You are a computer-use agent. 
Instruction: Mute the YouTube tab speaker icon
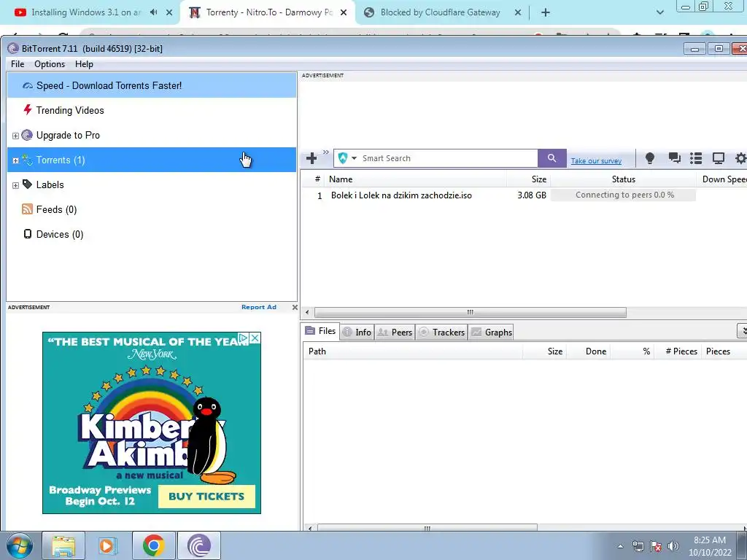coord(153,12)
